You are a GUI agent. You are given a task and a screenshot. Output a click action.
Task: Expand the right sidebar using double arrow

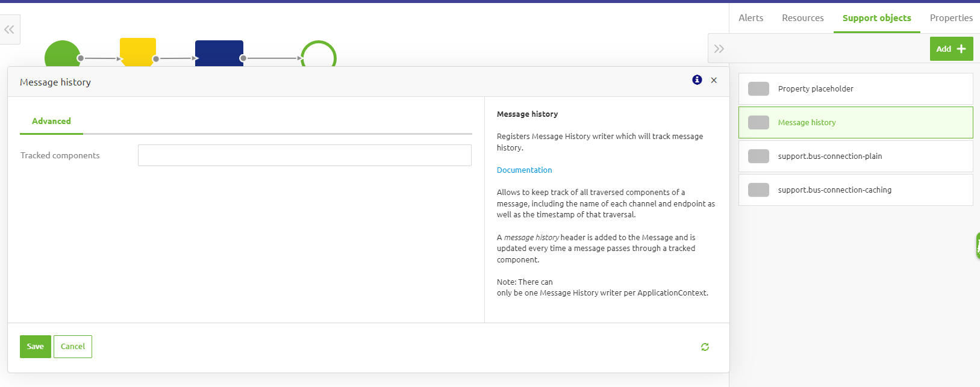[719, 49]
